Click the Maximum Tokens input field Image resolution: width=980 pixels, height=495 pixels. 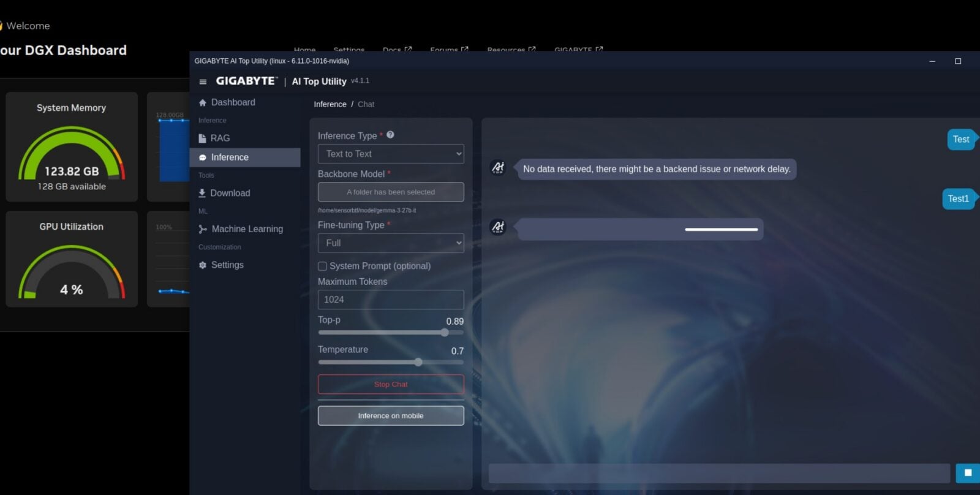click(390, 300)
